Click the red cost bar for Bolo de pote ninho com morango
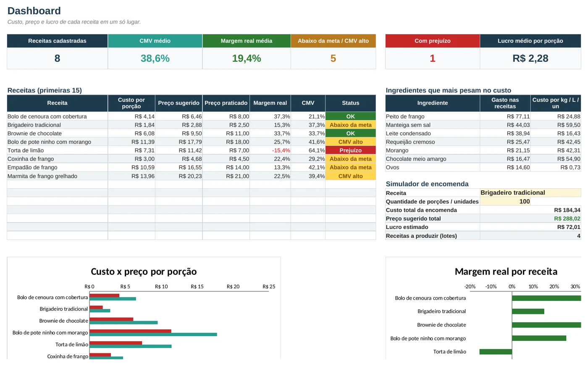Screen dimensions: 588x366 point(131,331)
